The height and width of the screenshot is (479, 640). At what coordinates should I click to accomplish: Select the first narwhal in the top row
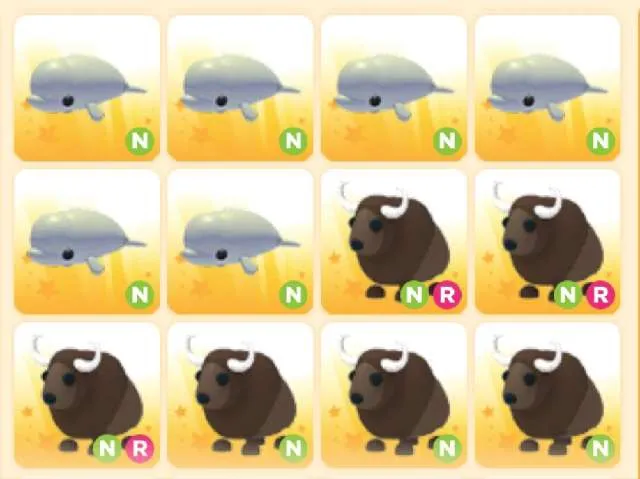pos(87,88)
